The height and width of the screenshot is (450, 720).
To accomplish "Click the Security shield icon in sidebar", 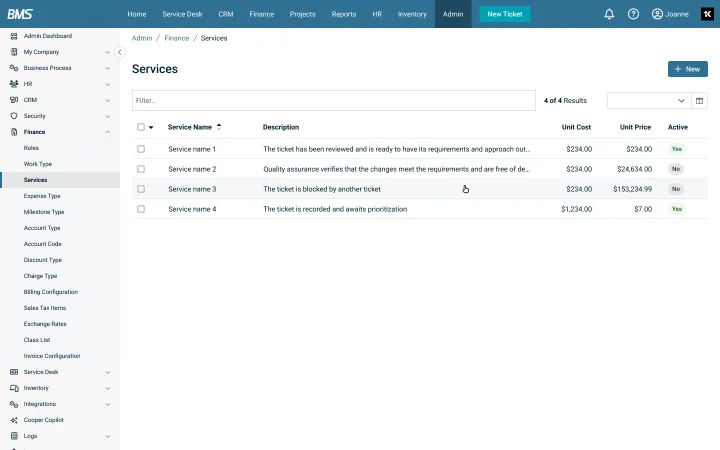I will coord(14,116).
